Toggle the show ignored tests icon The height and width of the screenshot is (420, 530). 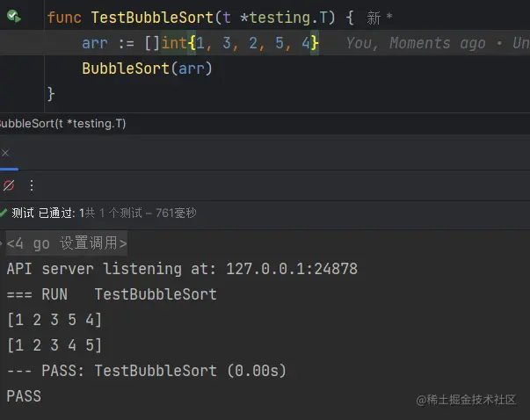tap(9, 185)
